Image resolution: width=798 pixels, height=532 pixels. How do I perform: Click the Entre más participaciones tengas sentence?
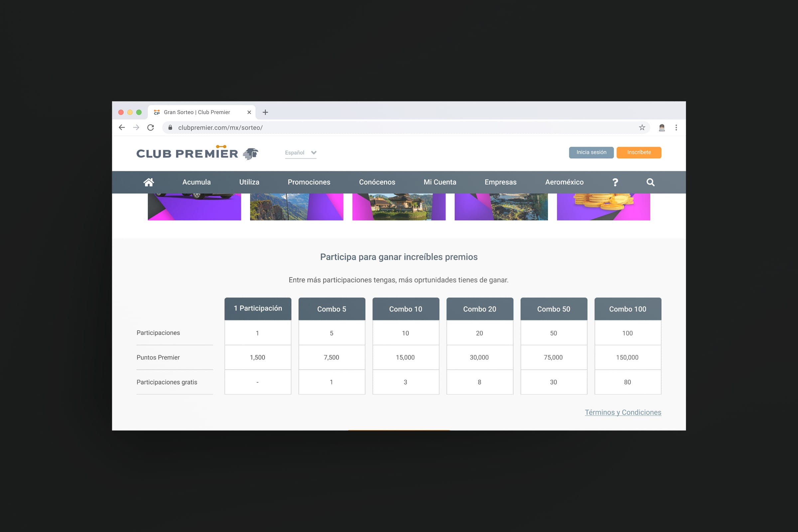click(398, 280)
